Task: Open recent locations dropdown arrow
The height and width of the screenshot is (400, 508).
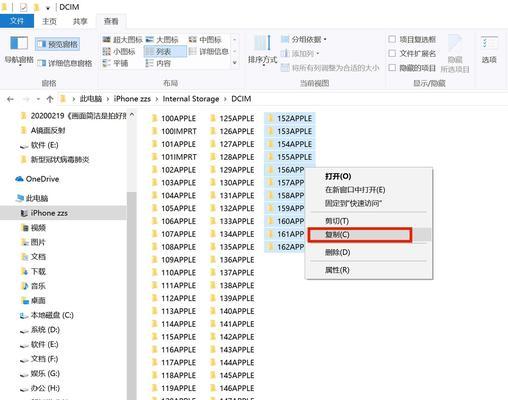Action: pos(38,99)
